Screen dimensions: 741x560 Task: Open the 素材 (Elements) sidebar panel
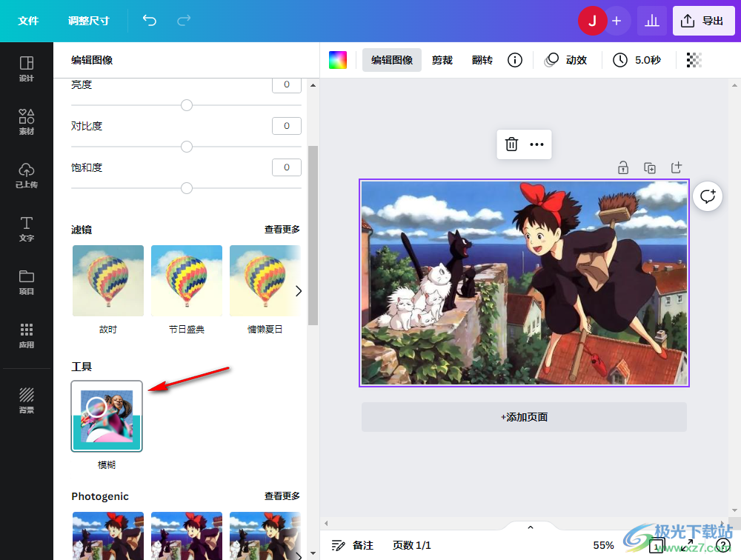coord(27,122)
